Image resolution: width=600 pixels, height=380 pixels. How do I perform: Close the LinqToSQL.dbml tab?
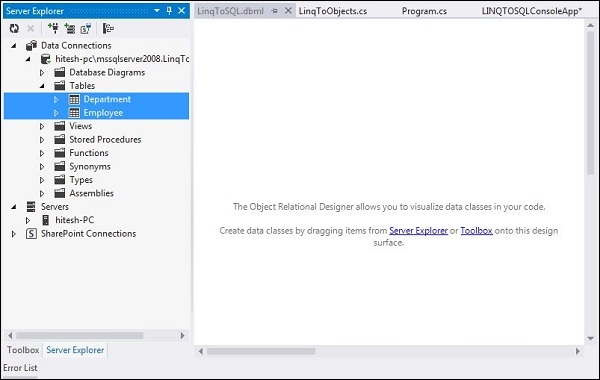point(289,11)
